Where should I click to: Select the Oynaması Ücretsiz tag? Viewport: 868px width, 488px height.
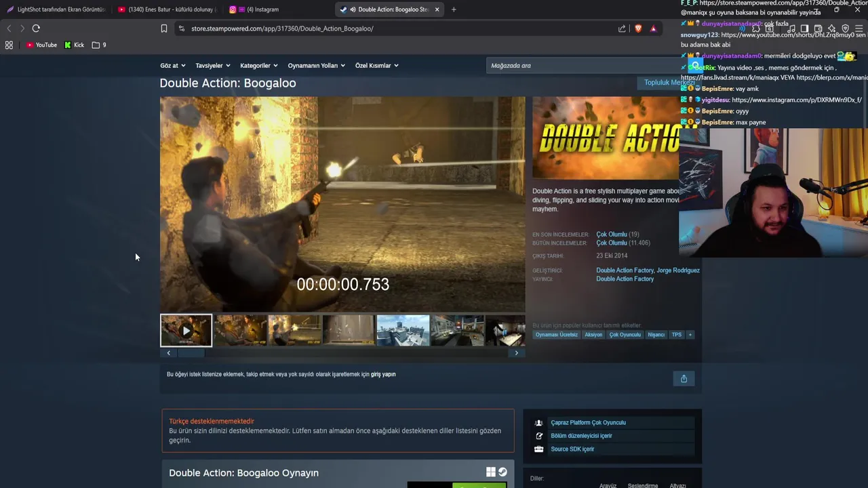pyautogui.click(x=557, y=335)
